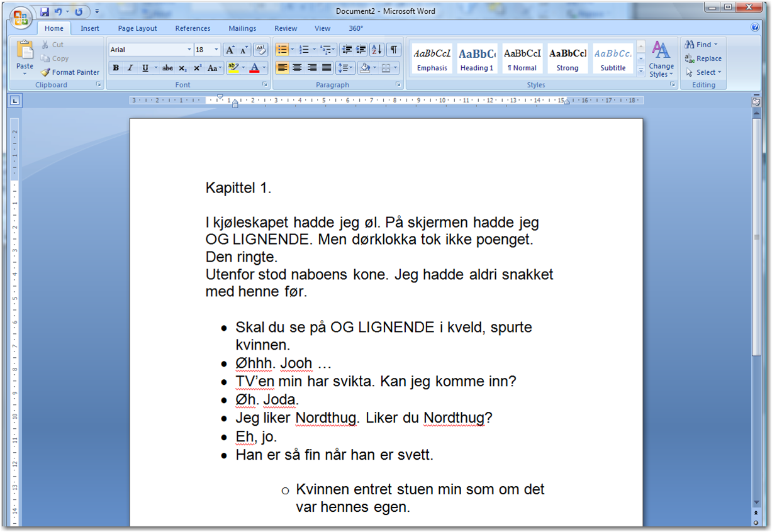Toggle italic formatting
This screenshot has width=772, height=532.
(x=129, y=67)
